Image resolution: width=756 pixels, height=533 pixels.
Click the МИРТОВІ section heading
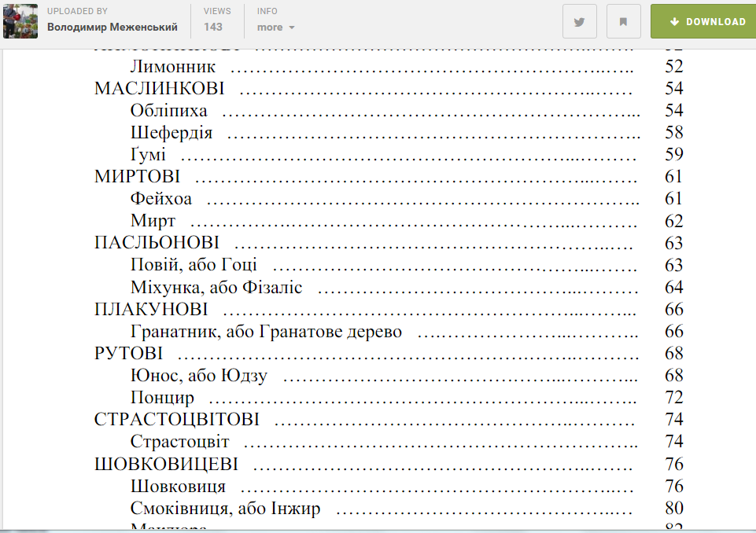[137, 176]
